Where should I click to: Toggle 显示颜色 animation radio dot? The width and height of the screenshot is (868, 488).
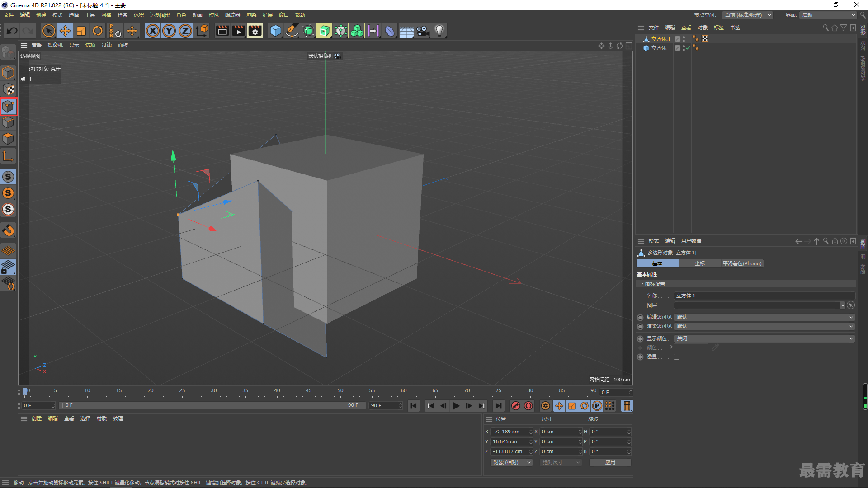pos(640,338)
